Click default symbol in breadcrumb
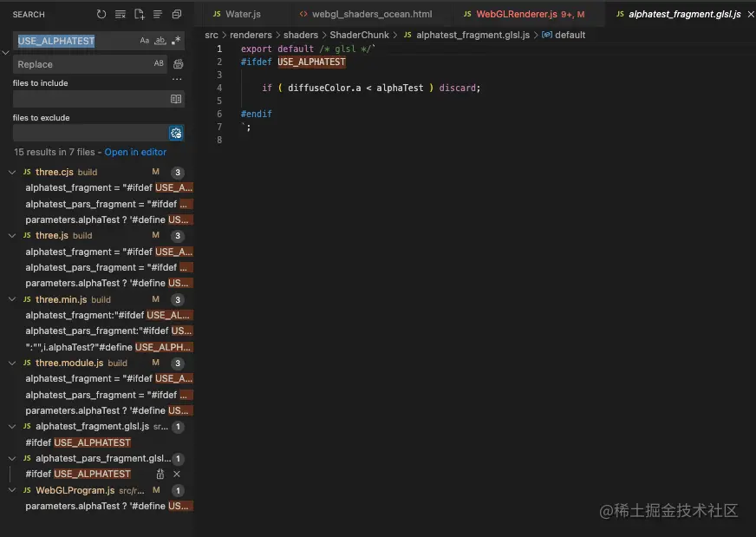This screenshot has width=756, height=537. point(570,36)
